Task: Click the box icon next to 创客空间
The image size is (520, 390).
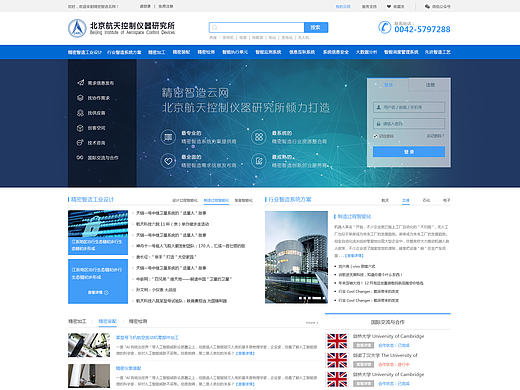Action: (80, 128)
